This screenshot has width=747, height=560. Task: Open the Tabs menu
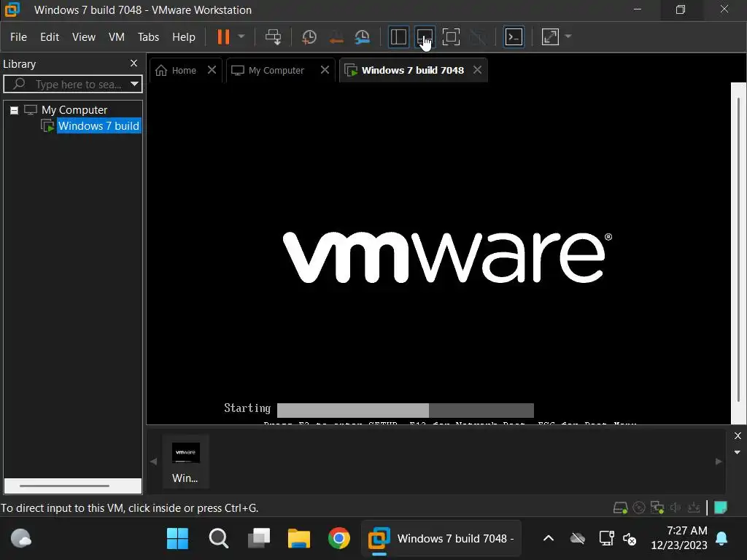coord(148,36)
